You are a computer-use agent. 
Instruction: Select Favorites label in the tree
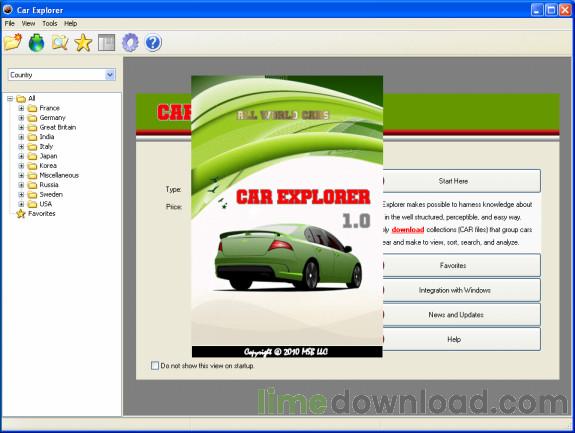pyautogui.click(x=42, y=213)
